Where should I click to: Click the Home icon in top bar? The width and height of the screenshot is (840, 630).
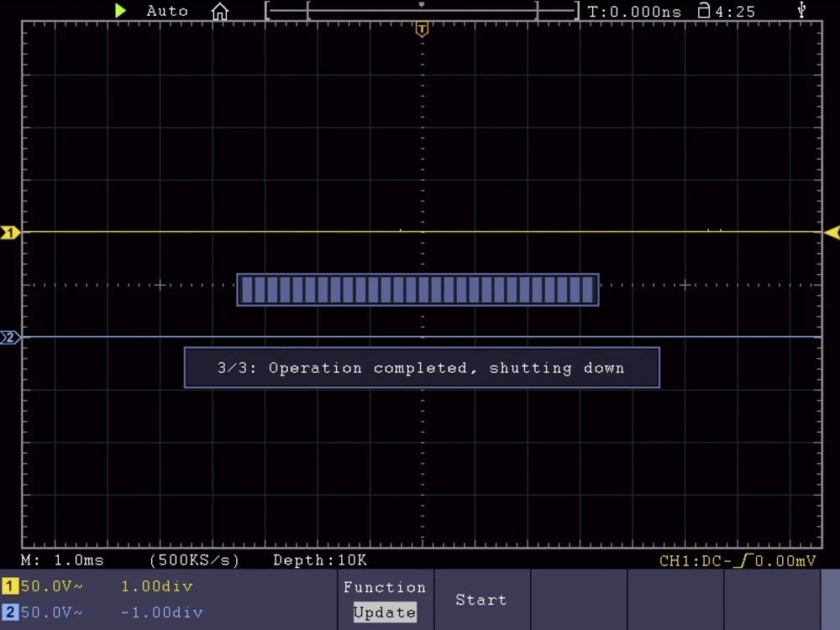tap(220, 11)
